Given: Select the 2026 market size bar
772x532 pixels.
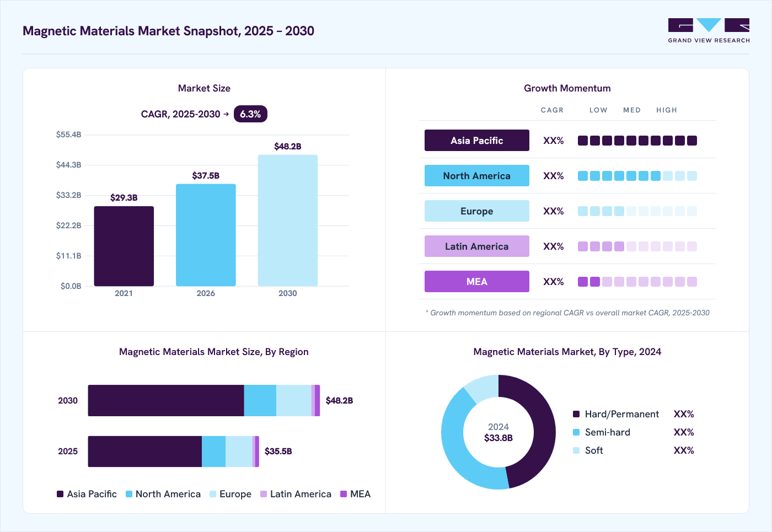Looking at the screenshot, I should pos(206,235).
